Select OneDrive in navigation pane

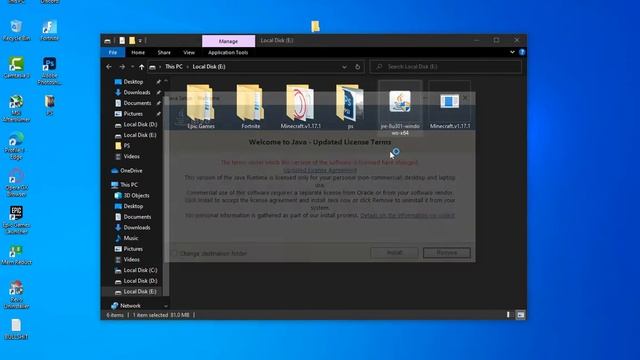(x=131, y=171)
